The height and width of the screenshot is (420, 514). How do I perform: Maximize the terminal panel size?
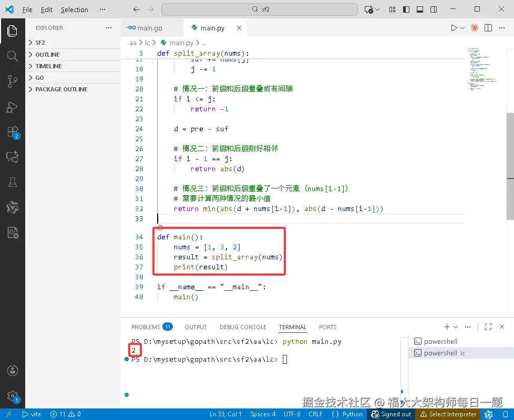point(488,327)
